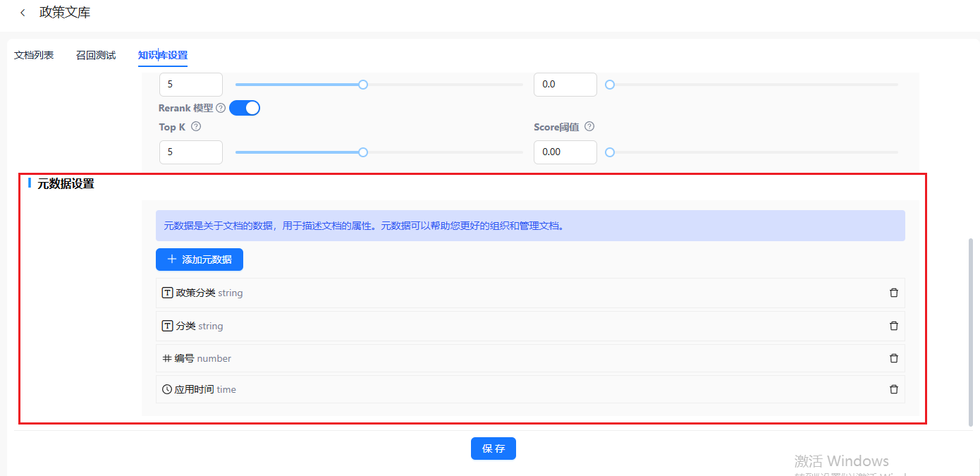Delete the 政策分类 string metadata
This screenshot has height=476, width=980.
[x=893, y=293]
